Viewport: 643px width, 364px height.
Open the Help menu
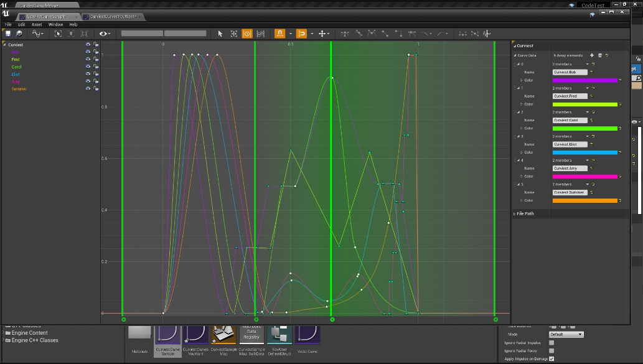coord(73,25)
